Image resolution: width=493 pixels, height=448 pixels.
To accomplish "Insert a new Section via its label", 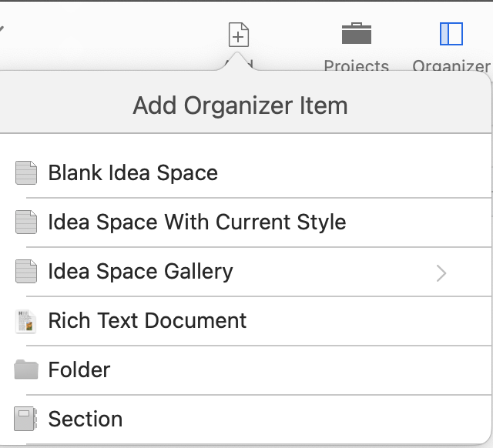I will [86, 420].
